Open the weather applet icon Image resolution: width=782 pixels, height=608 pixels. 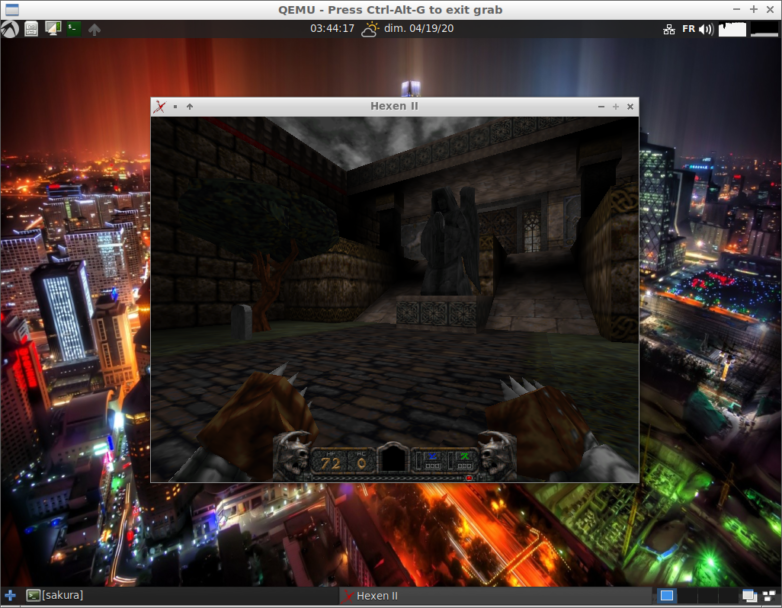point(370,29)
